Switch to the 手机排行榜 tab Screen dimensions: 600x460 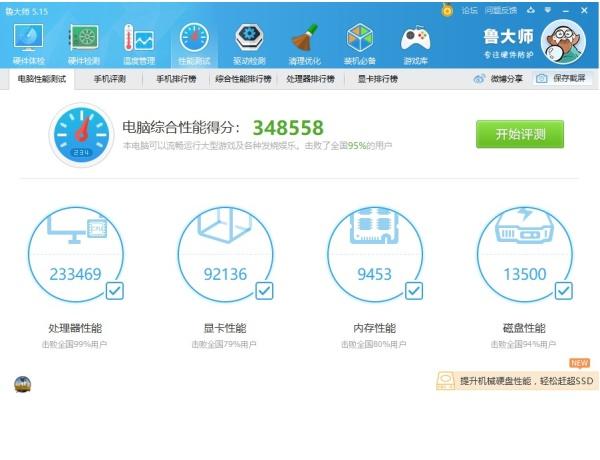click(176, 79)
